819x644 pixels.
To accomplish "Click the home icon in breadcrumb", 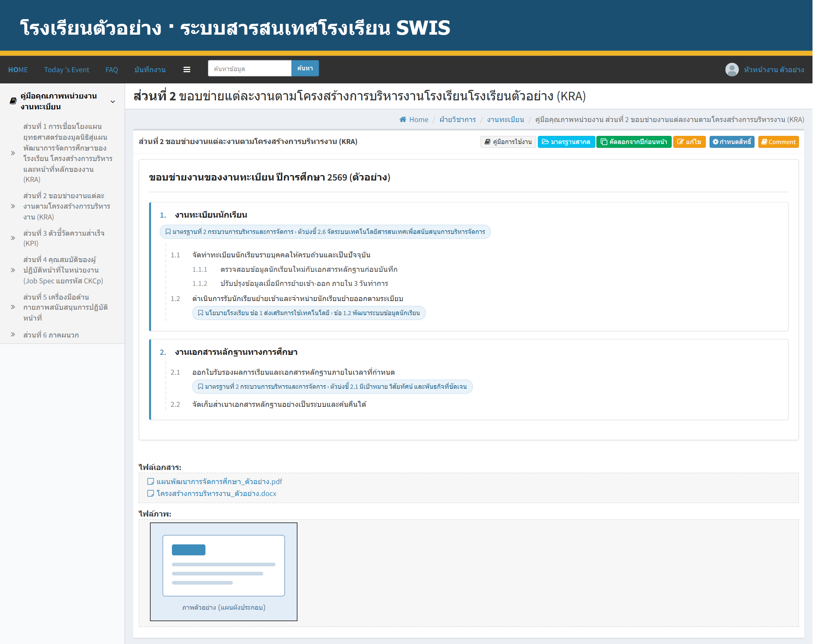I will tap(403, 119).
